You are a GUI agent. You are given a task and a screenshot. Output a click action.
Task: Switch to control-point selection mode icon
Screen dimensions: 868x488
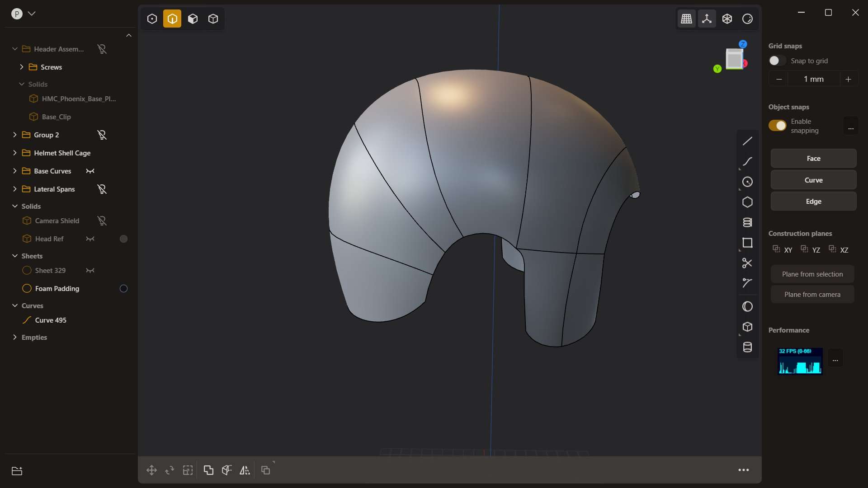click(x=152, y=19)
